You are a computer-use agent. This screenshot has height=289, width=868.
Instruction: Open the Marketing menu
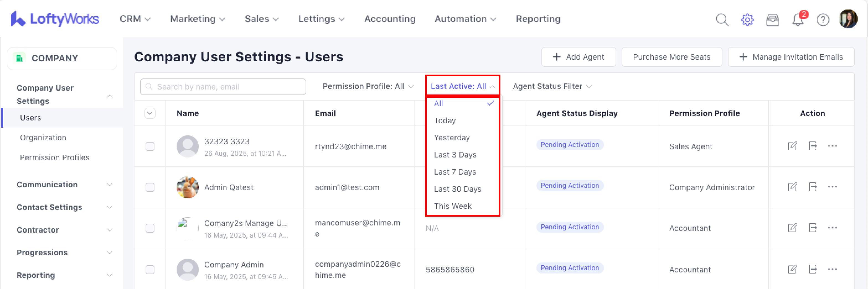[197, 19]
